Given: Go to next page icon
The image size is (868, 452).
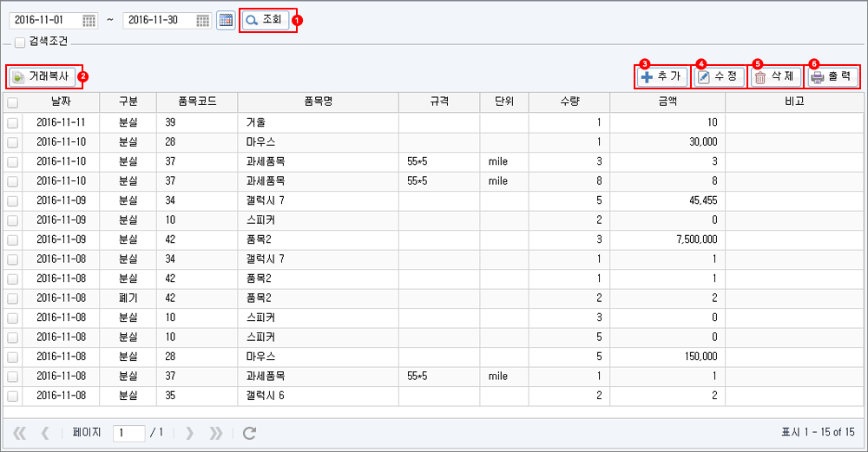Looking at the screenshot, I should click(x=190, y=433).
